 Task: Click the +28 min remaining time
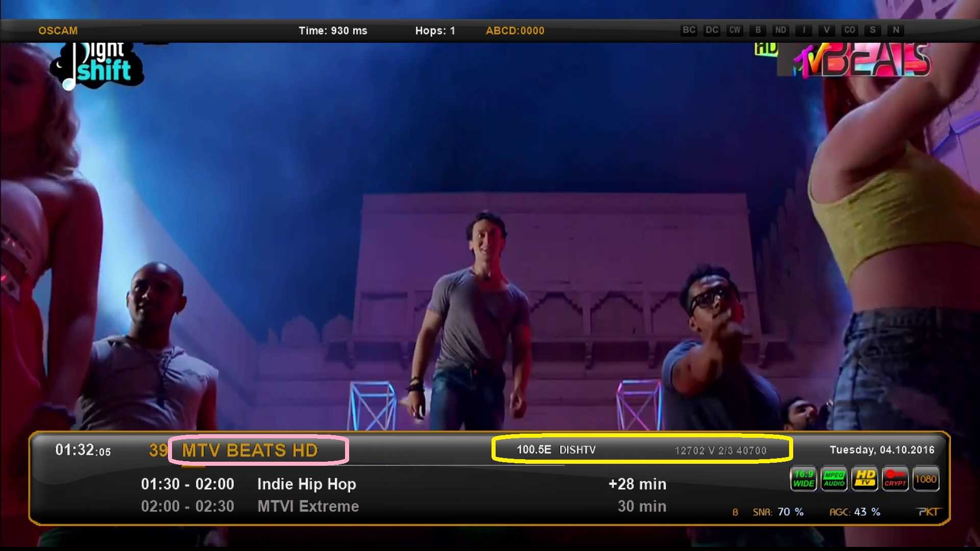coord(638,484)
